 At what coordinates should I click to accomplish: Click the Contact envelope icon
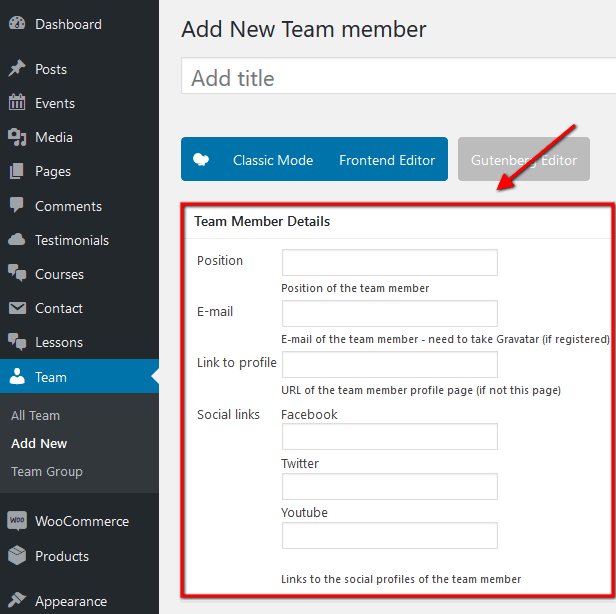click(x=17, y=308)
